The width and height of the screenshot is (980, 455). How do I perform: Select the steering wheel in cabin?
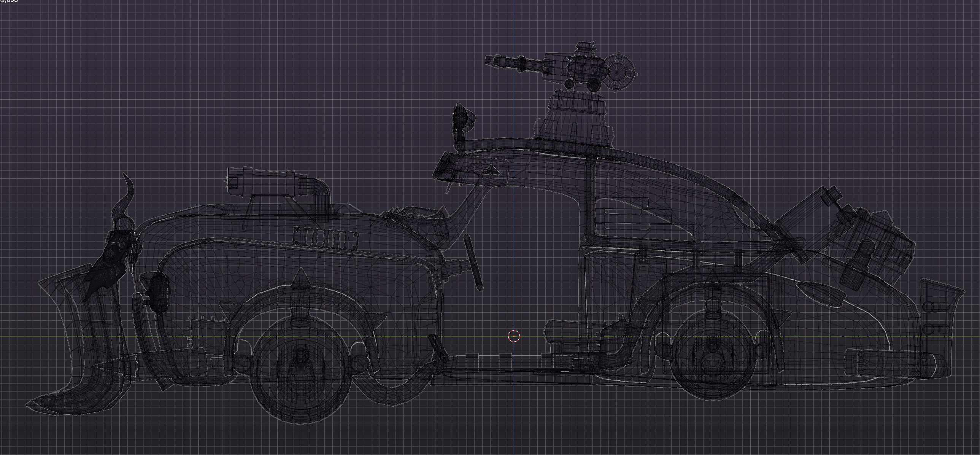tap(473, 262)
